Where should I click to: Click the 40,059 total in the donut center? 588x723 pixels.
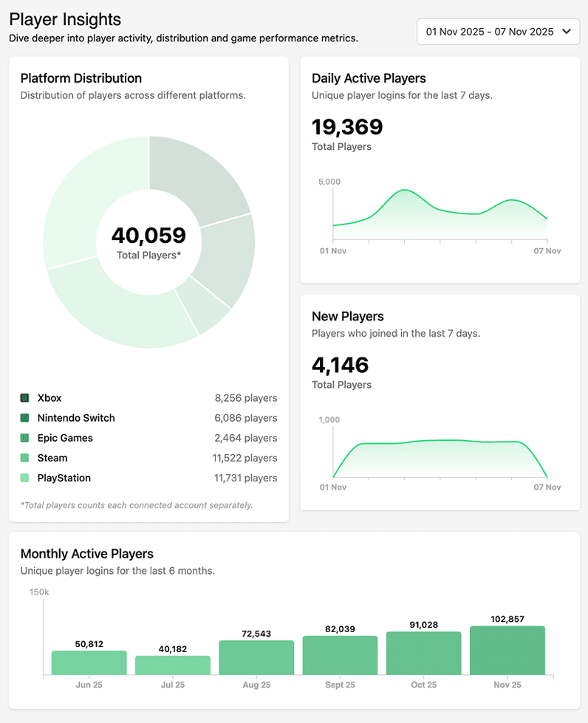(x=148, y=236)
